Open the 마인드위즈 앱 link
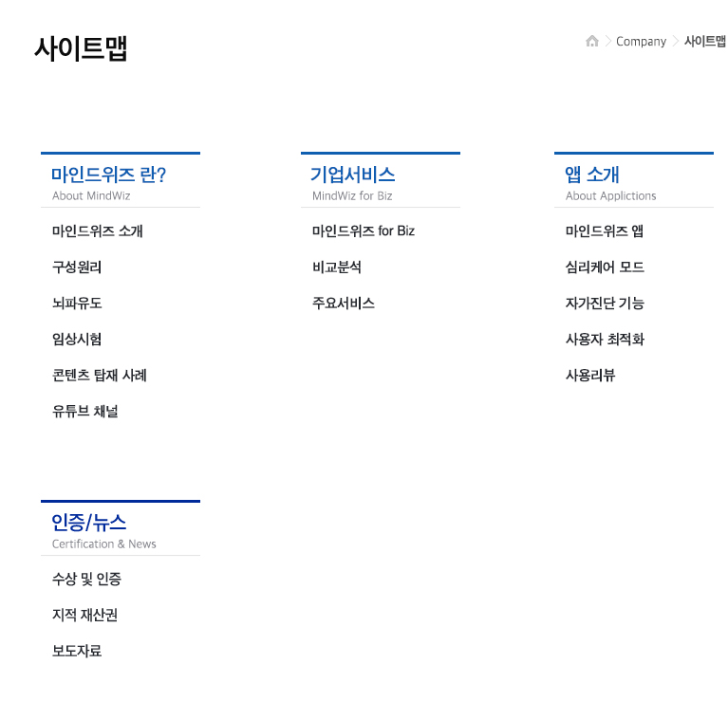This screenshot has width=728, height=719. (604, 231)
